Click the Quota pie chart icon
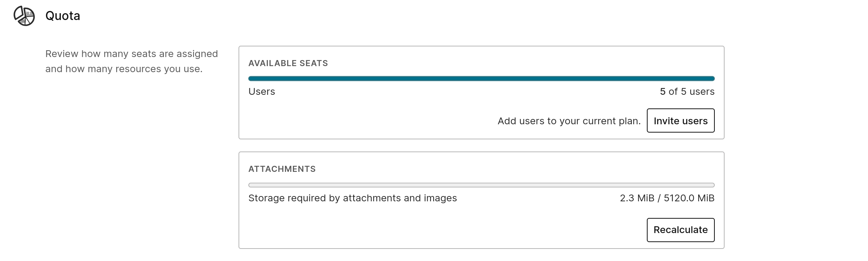Viewport: 868px width, 261px height. pos(24,16)
